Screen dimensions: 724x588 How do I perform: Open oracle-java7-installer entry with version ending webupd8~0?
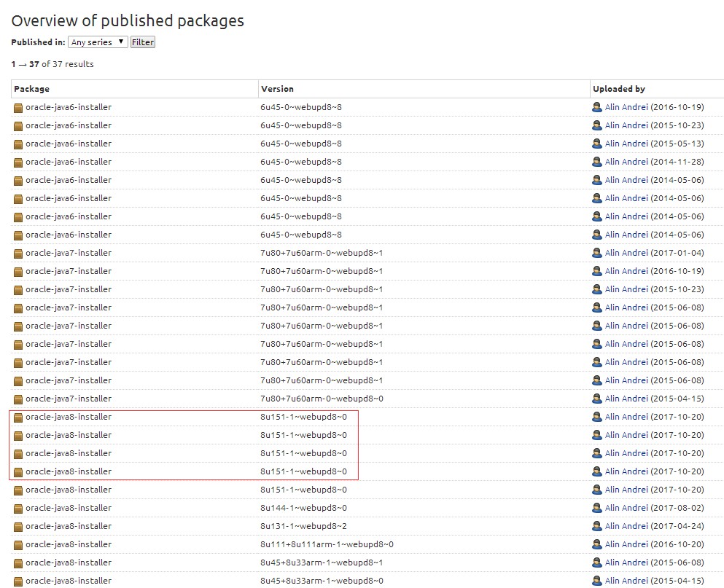tap(69, 399)
